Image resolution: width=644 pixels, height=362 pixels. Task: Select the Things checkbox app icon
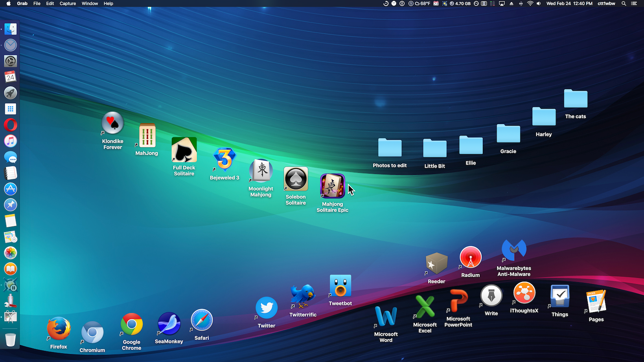click(560, 296)
